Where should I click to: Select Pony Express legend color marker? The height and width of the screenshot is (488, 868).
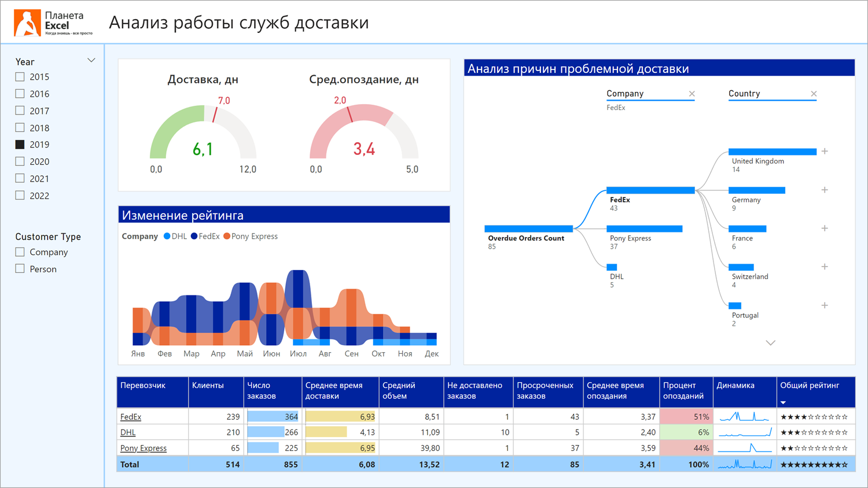(x=227, y=236)
